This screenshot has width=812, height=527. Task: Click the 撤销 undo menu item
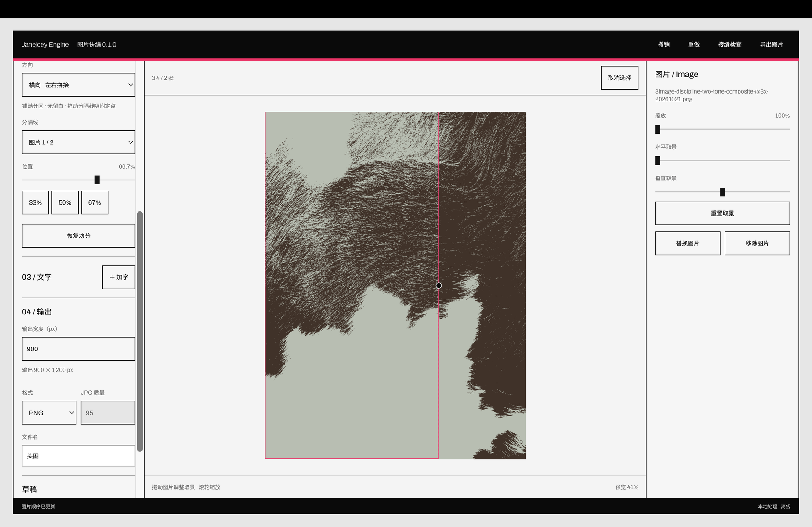pyautogui.click(x=663, y=44)
